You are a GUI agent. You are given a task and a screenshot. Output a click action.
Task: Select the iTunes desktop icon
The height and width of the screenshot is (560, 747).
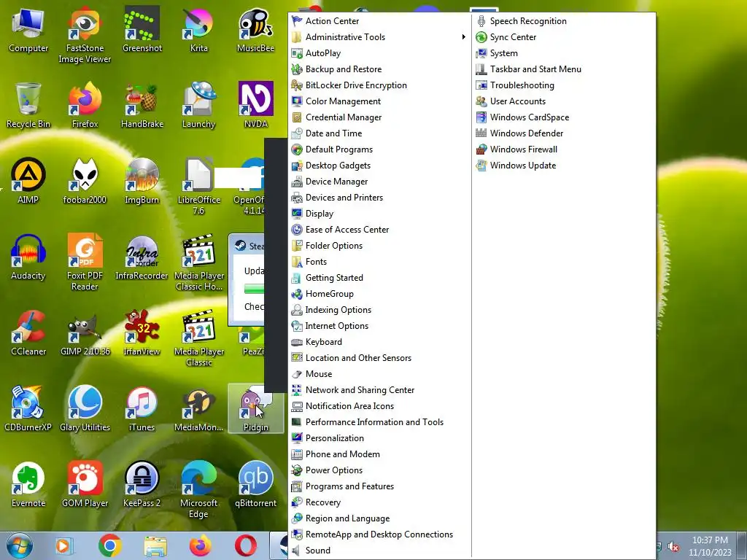142,408
